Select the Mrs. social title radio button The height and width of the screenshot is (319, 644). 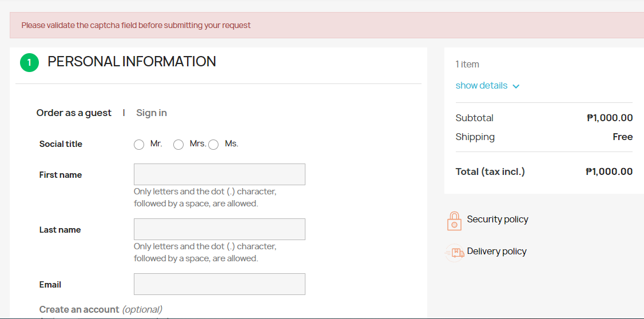pyautogui.click(x=178, y=145)
